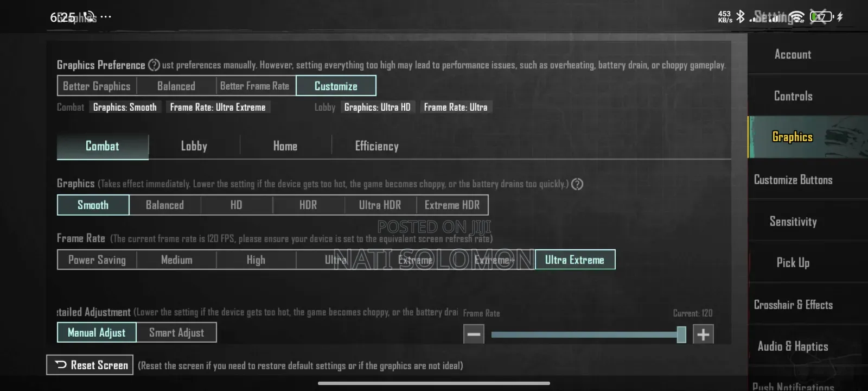Set frame rate to Power Saving
Viewport: 868px width, 391px height.
click(97, 260)
